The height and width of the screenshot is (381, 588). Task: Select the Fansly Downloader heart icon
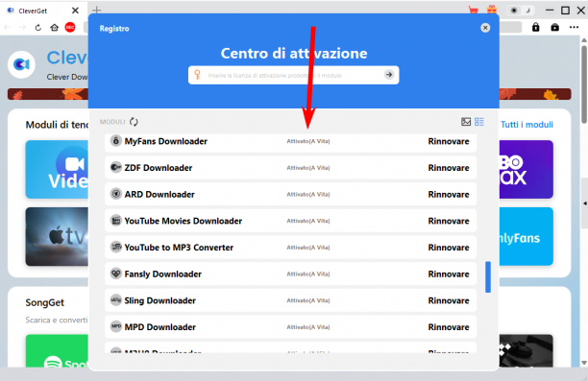tap(116, 274)
